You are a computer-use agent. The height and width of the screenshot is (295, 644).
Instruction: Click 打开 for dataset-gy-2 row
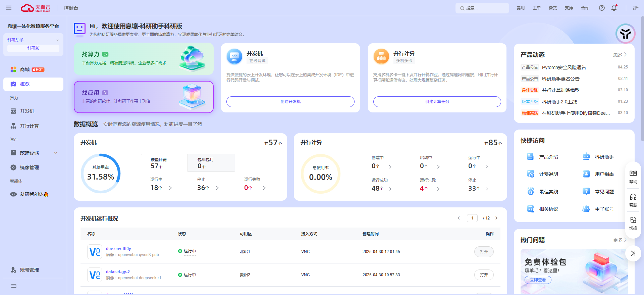point(484,275)
